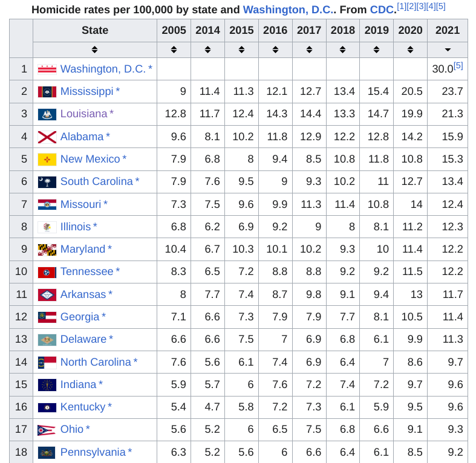The width and height of the screenshot is (476, 463).
Task: Click the Arkansas state flag icon
Action: click(47, 295)
